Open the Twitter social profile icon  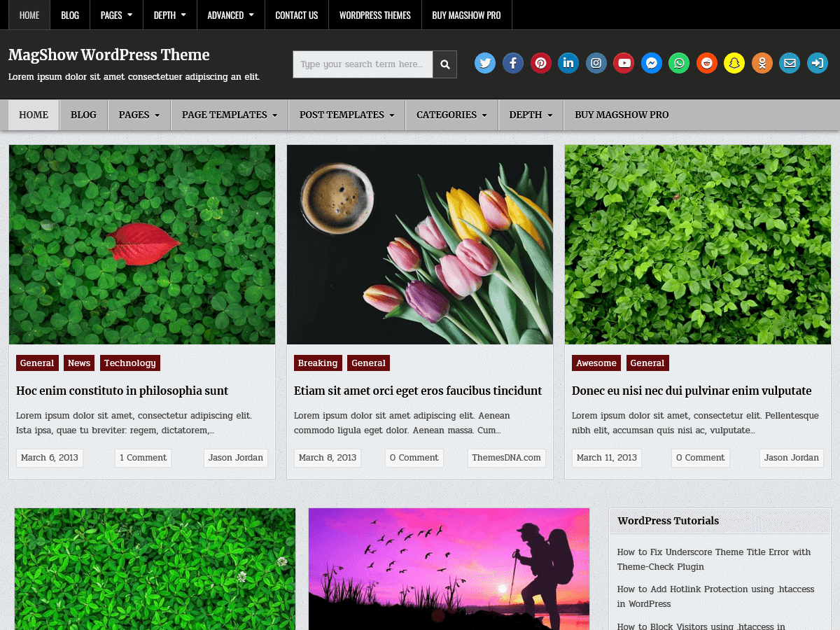(x=484, y=63)
